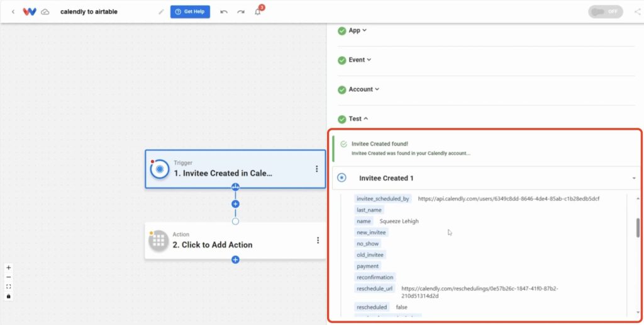The width and height of the screenshot is (644, 325).
Task: Collapse Invitee Created 1 dropdown arrow
Action: pos(634,178)
